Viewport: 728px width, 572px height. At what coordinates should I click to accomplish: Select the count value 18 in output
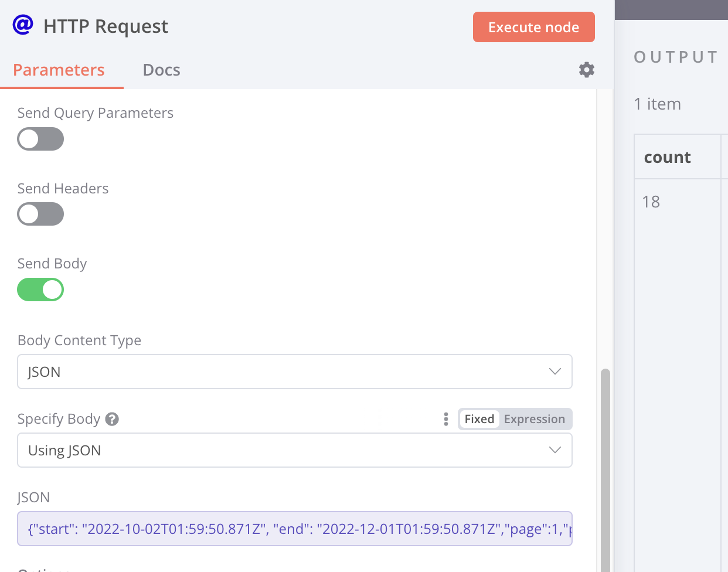651,201
